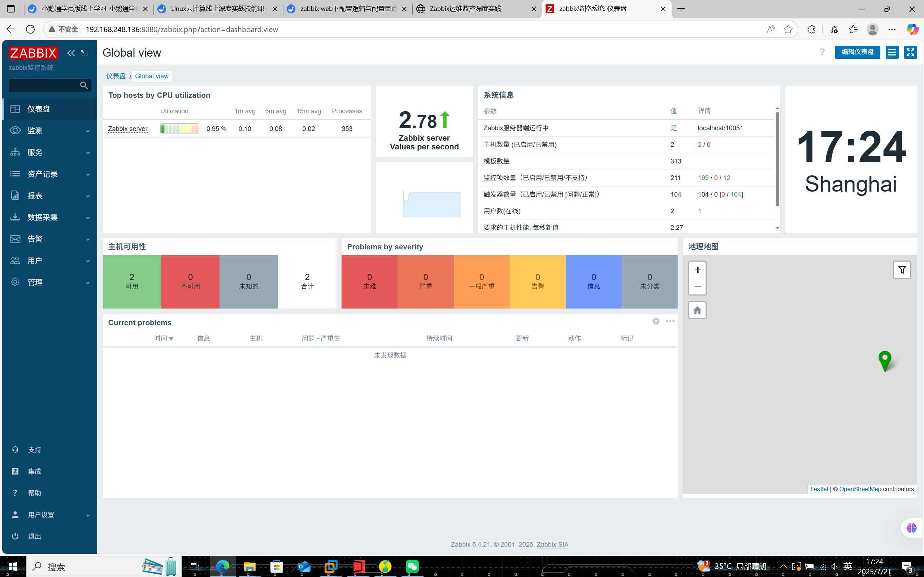Open WeChat from the taskbar
The image size is (924, 577).
[412, 566]
